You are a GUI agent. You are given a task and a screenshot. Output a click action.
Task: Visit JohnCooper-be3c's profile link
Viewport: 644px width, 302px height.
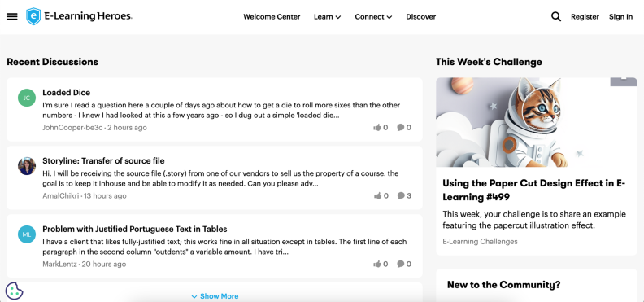click(72, 127)
